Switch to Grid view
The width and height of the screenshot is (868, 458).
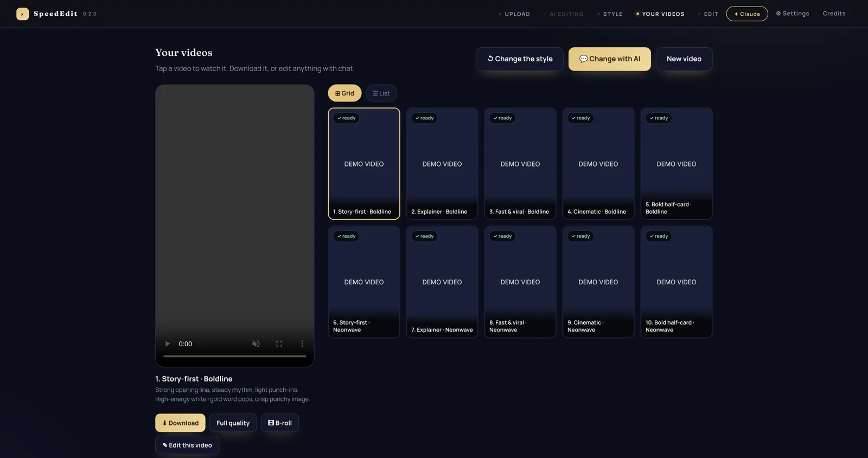click(344, 93)
